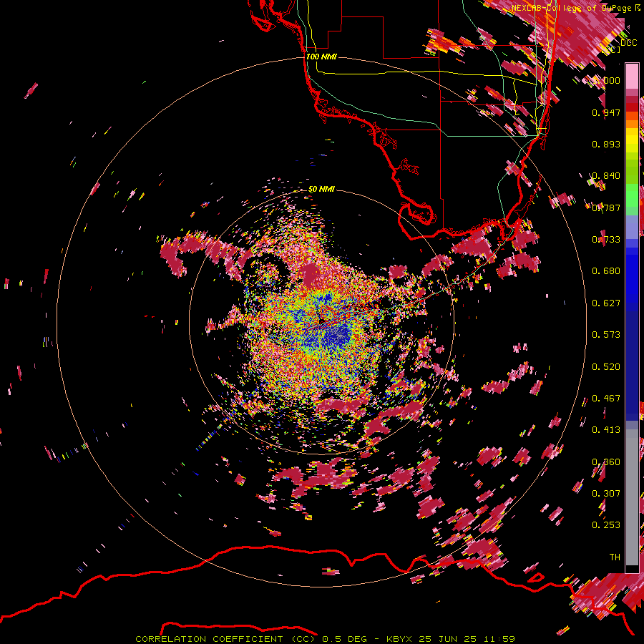
Task: Select the 0.947 value on the color scale
Action: [x=606, y=112]
